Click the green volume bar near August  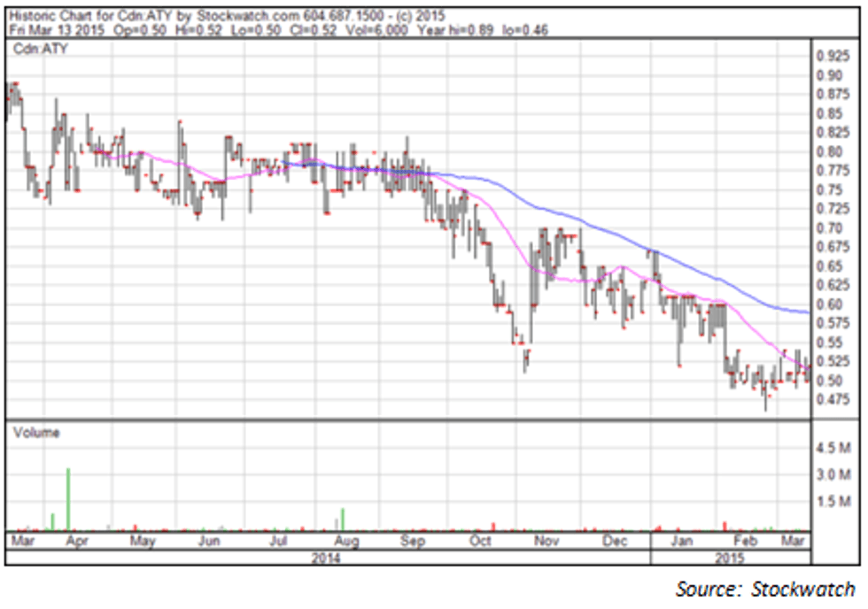point(342,519)
